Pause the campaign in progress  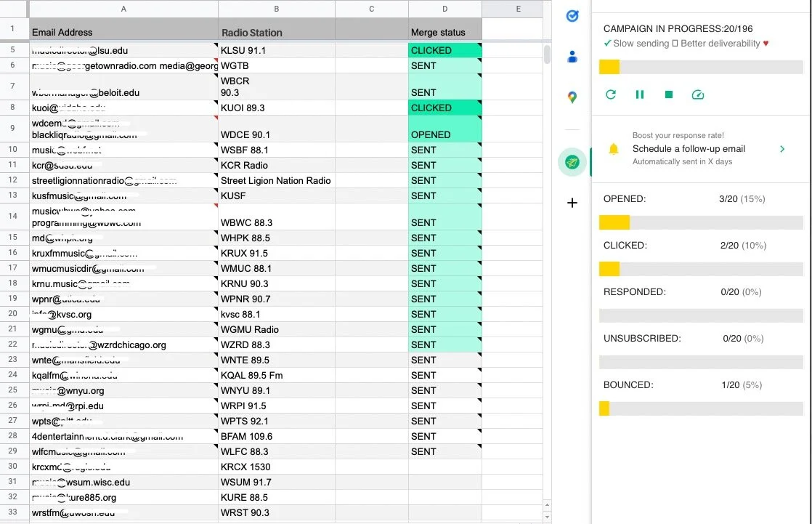640,94
